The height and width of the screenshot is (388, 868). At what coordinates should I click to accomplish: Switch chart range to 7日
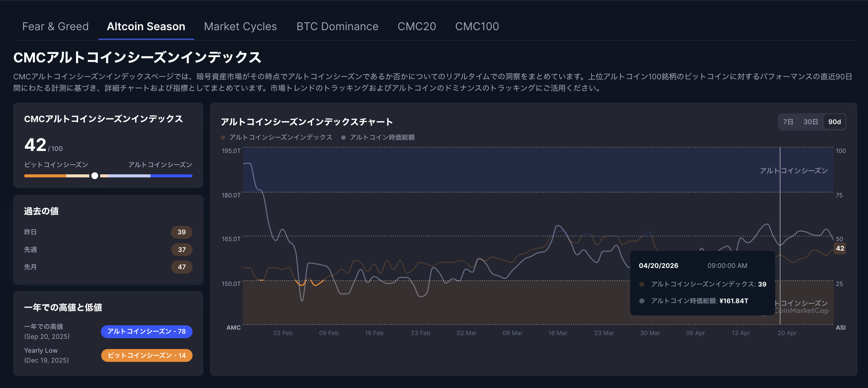click(x=788, y=122)
